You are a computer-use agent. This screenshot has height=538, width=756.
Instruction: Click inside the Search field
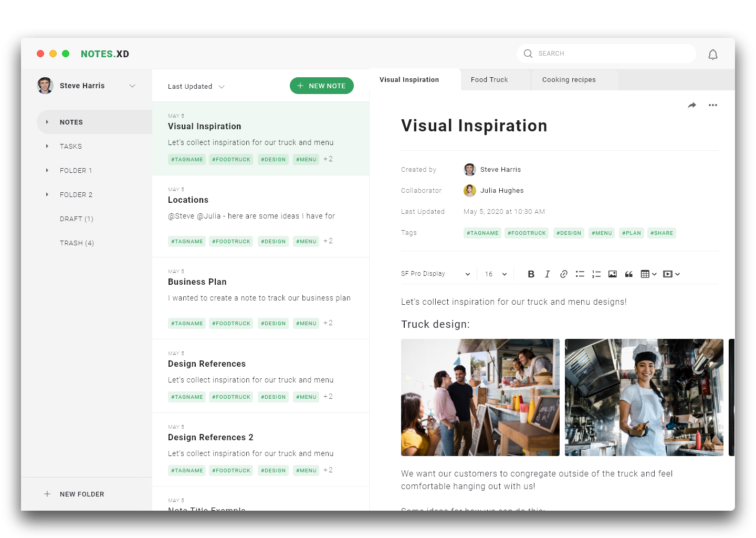coord(606,54)
